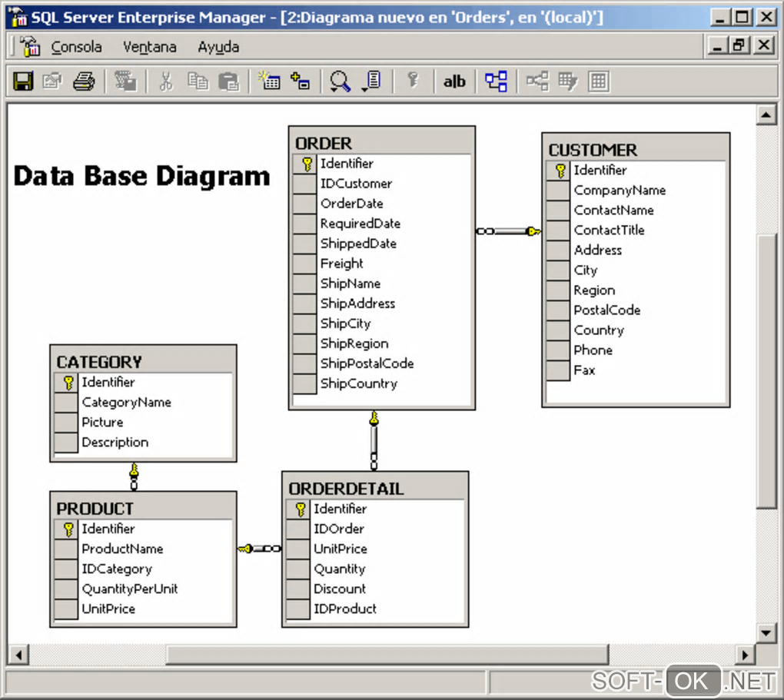Image resolution: width=784 pixels, height=700 pixels.
Task: Select the Data Base Diagram text annotation
Action: tap(141, 176)
